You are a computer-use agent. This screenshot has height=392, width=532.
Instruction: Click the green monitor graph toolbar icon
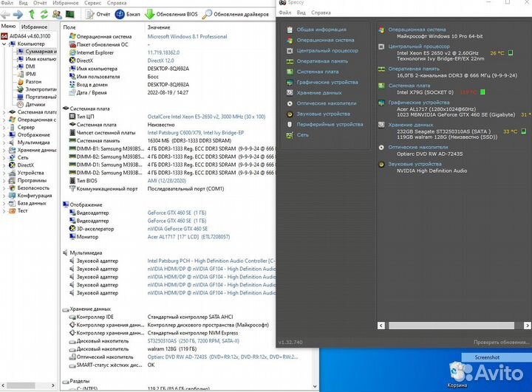pyautogui.click(x=70, y=14)
